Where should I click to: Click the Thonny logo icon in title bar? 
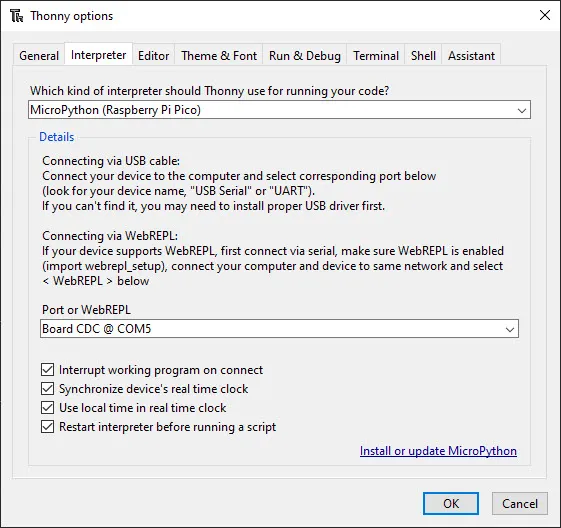(x=16, y=16)
